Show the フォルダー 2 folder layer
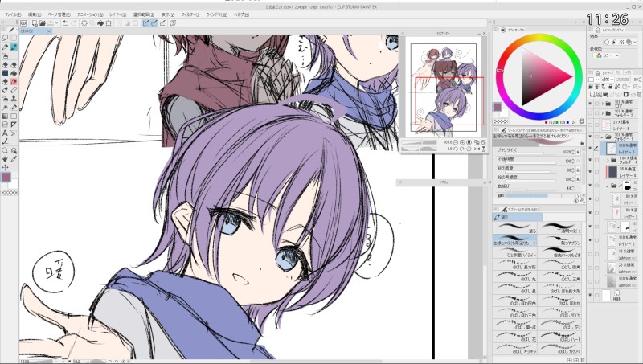This screenshot has width=643, height=364. (590, 113)
